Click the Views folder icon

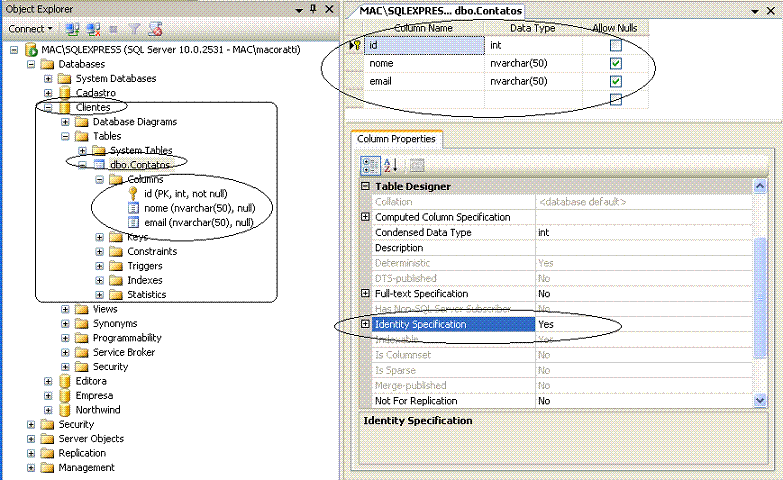tap(81, 309)
